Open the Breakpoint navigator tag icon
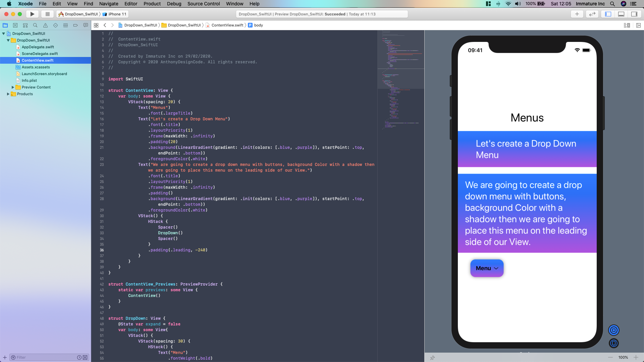Viewport: 644px width, 362px height. coord(75,25)
